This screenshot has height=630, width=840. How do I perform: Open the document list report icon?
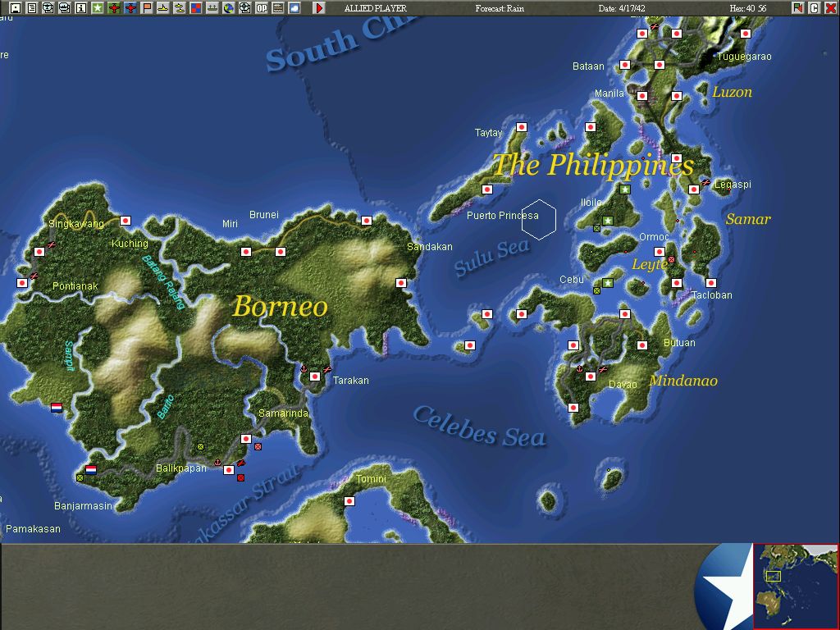pos(32,7)
